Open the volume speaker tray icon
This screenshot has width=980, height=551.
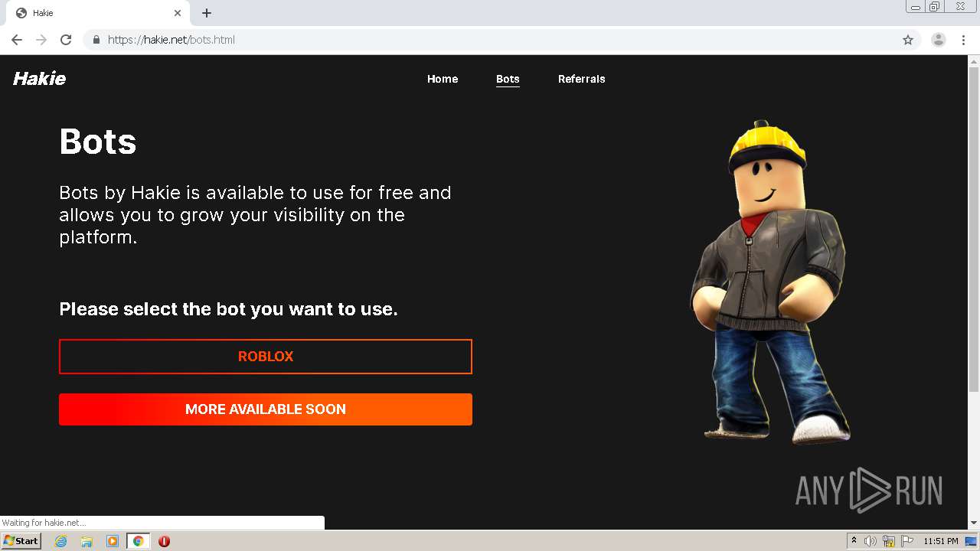point(871,541)
